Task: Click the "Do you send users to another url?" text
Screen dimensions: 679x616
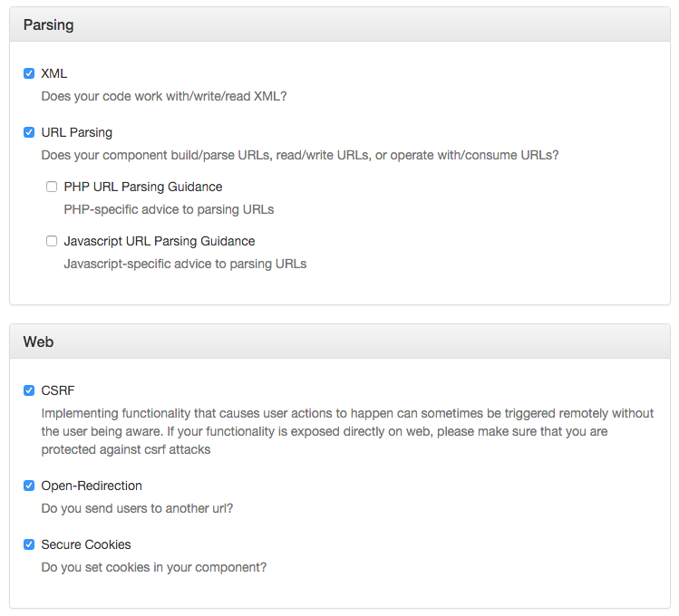Action: click(138, 508)
